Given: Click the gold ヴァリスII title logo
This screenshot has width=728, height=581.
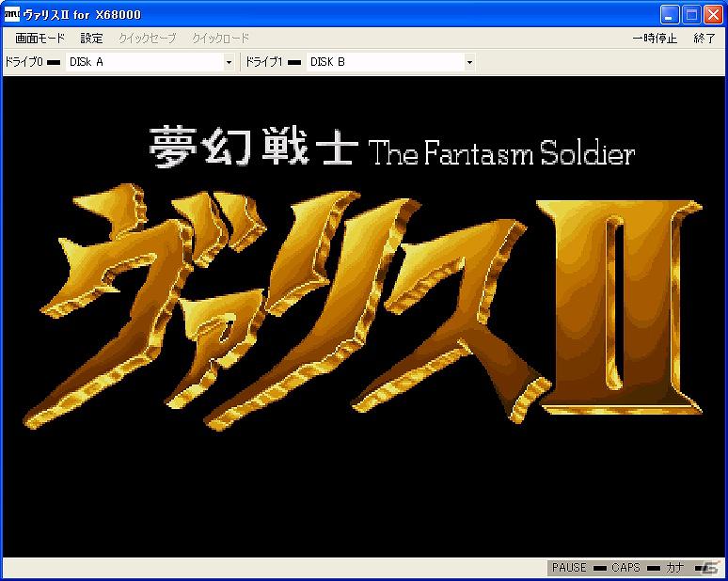Looking at the screenshot, I should [x=363, y=306].
